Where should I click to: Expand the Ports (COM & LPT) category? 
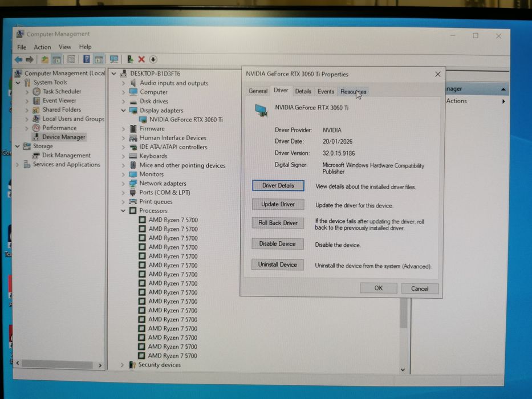click(124, 193)
